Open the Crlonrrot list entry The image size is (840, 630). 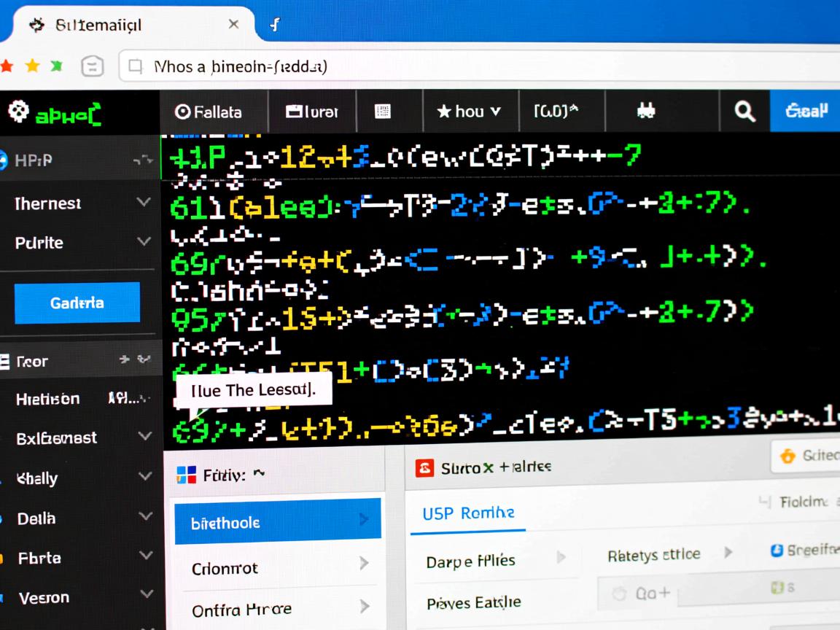277,567
